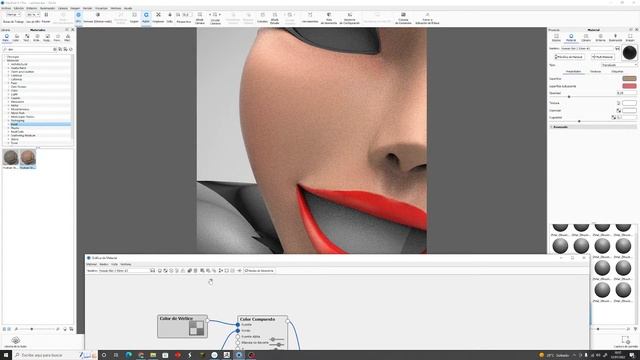Viewport: 640px width, 360px height.
Task: Switch to the Favoritos library tab
Action: (57, 38)
